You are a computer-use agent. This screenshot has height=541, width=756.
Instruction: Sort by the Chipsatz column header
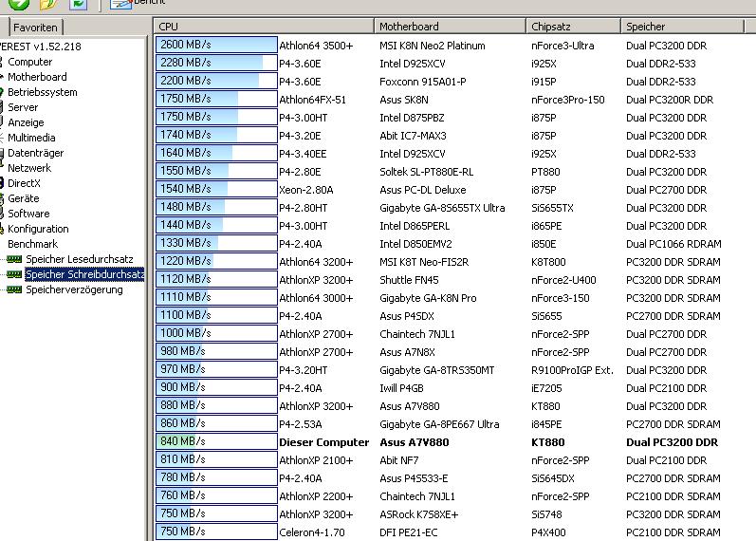pyautogui.click(x=573, y=27)
